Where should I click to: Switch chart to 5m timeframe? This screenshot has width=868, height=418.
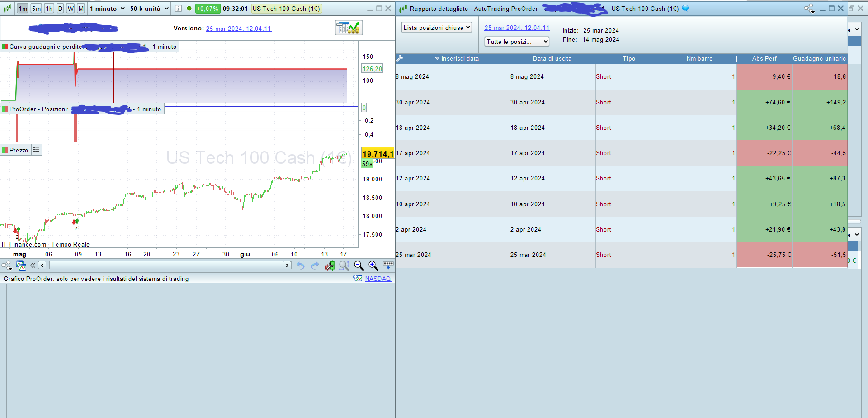[x=36, y=9]
